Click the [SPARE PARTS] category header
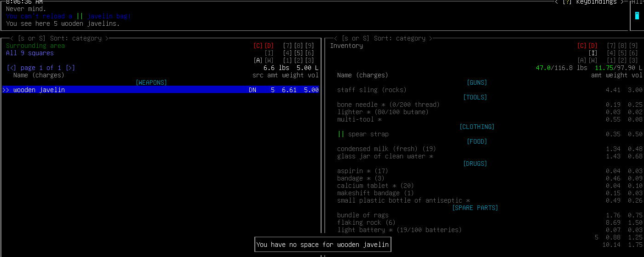This screenshot has width=644, height=257. [x=475, y=208]
